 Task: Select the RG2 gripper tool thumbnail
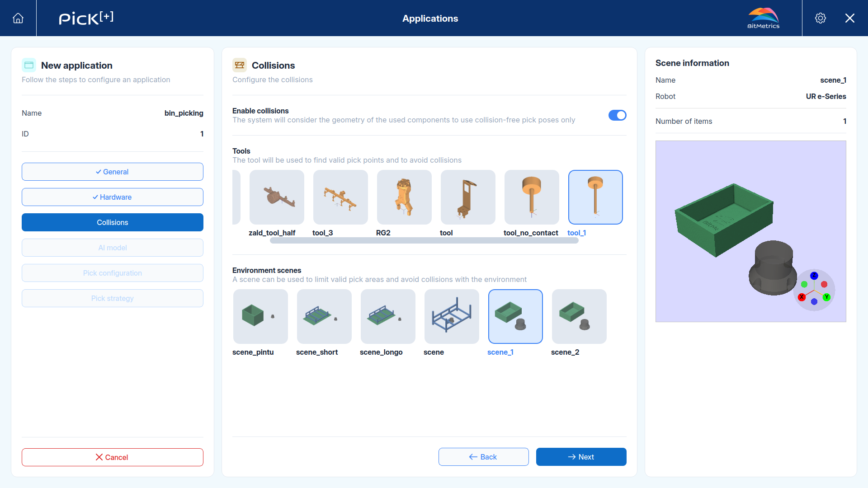coord(404,197)
